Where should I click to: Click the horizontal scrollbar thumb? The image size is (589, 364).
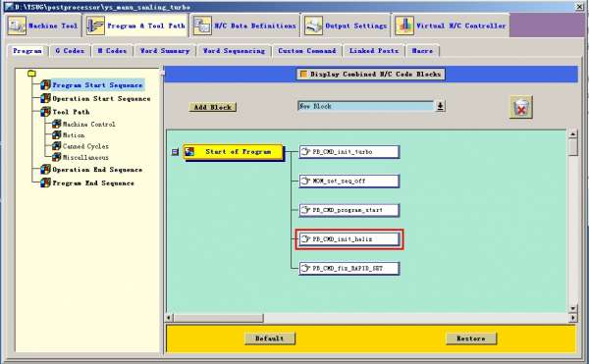point(218,318)
